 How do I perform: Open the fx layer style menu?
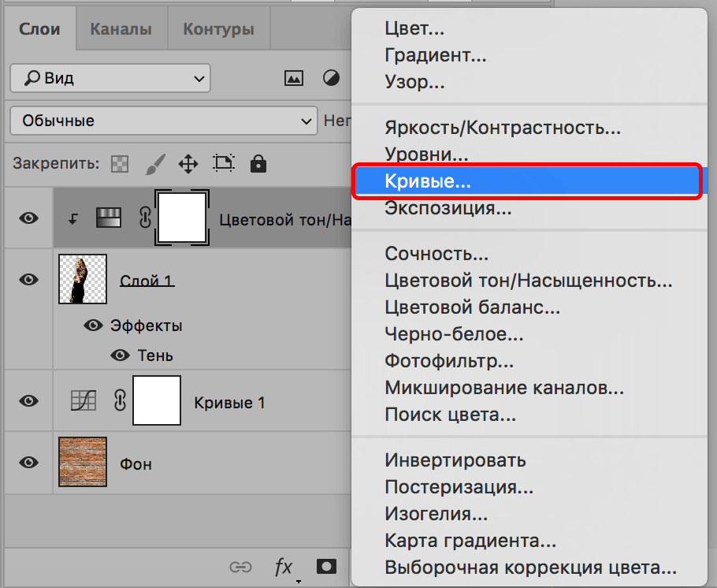283,567
